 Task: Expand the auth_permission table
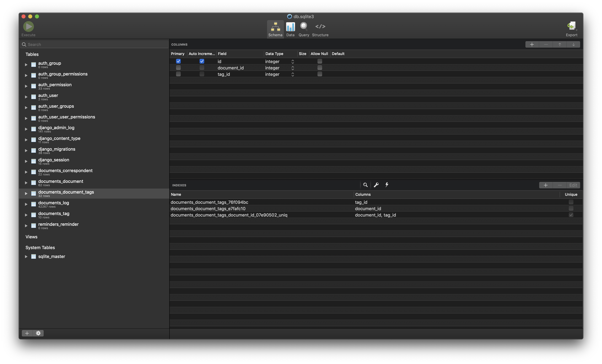coord(26,86)
